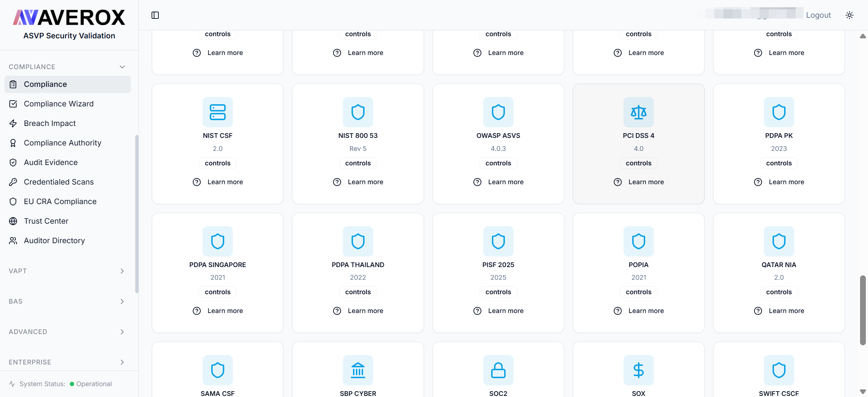Click Learn more on NIST CSF card

click(x=218, y=182)
